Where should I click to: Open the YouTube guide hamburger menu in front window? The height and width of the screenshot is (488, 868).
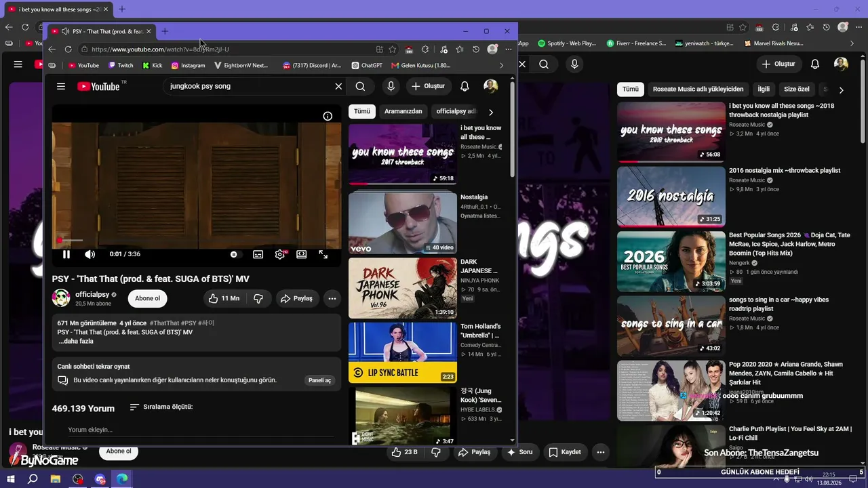click(x=61, y=86)
